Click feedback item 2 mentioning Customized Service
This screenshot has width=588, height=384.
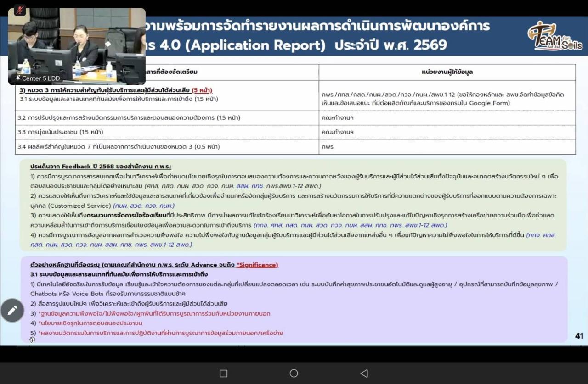[x=293, y=200]
